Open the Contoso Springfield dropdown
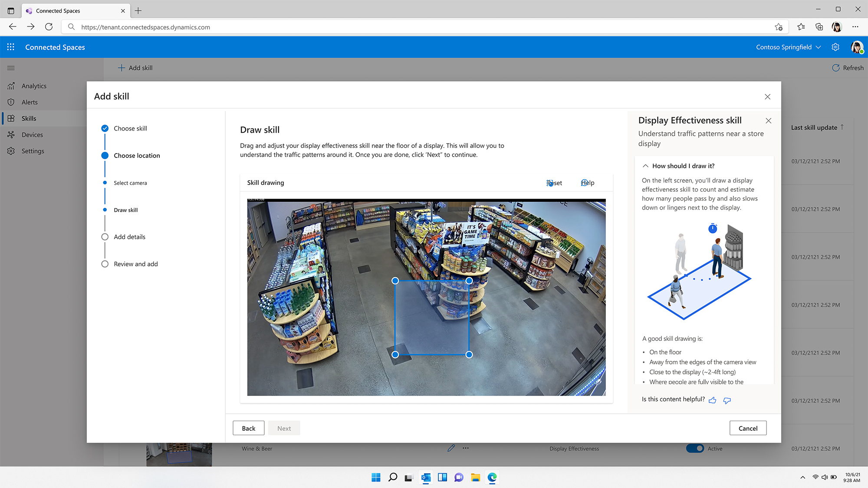The width and height of the screenshot is (868, 488). [788, 47]
